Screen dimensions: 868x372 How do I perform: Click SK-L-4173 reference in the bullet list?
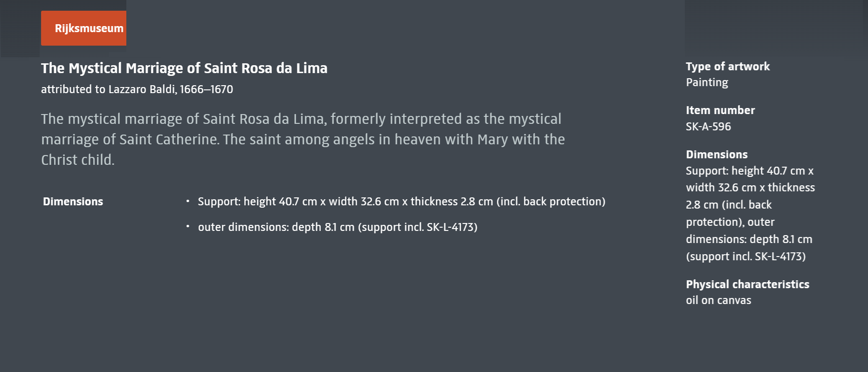click(x=450, y=227)
